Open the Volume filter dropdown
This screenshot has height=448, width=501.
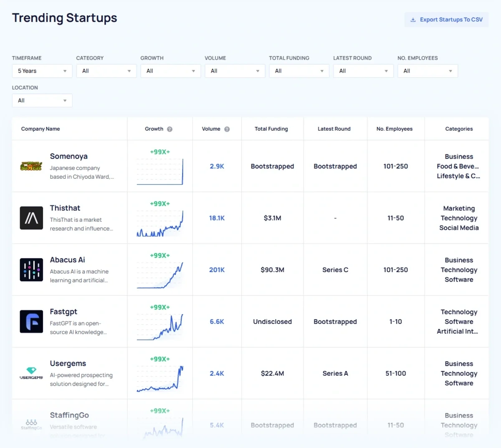click(235, 71)
